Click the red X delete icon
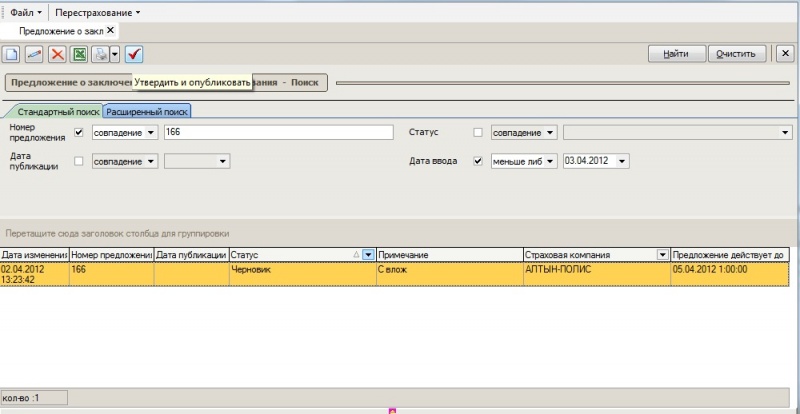 point(57,54)
